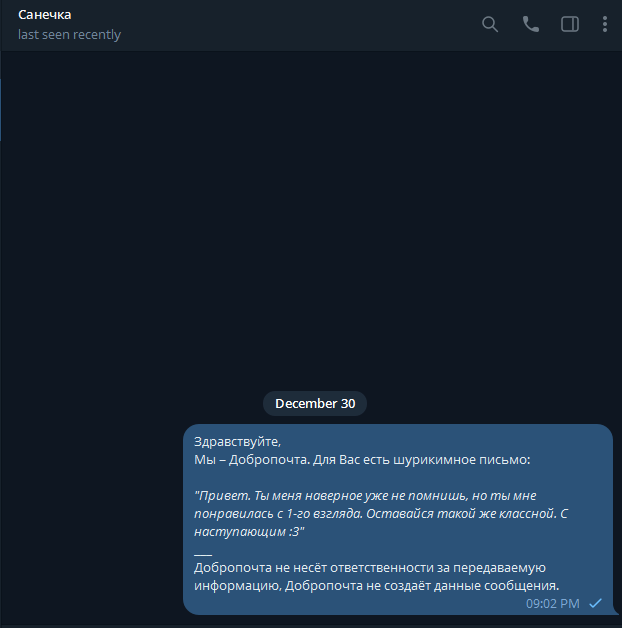
Task: Click the sent checkmark on the message
Action: click(x=596, y=603)
